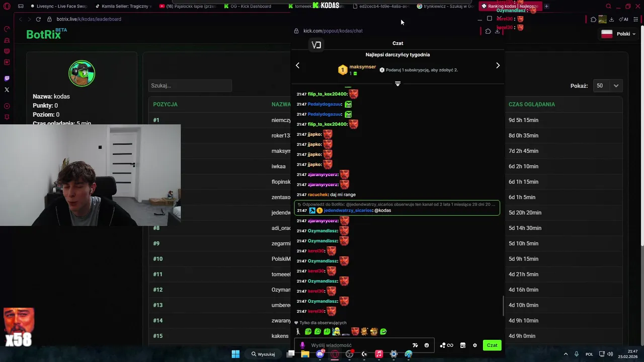Click the collapse chat icon beside Czat header
The width and height of the screenshot is (644, 362).
click(316, 45)
